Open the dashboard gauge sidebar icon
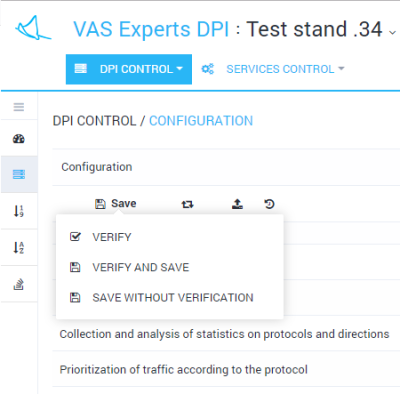 pos(19,138)
